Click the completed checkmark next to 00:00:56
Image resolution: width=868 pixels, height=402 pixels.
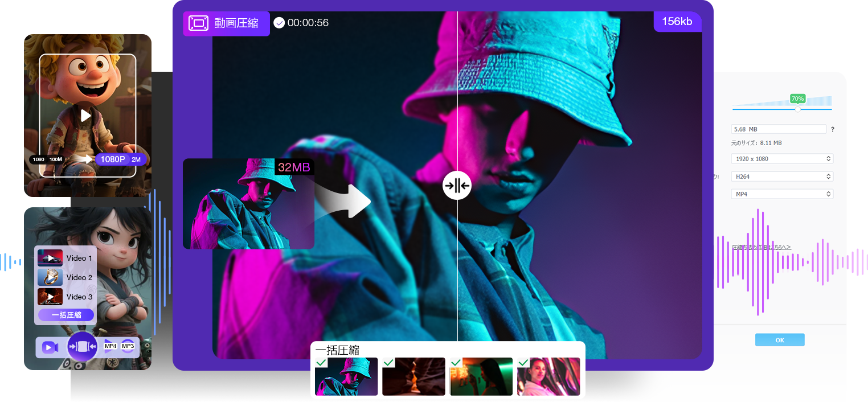[x=279, y=23]
